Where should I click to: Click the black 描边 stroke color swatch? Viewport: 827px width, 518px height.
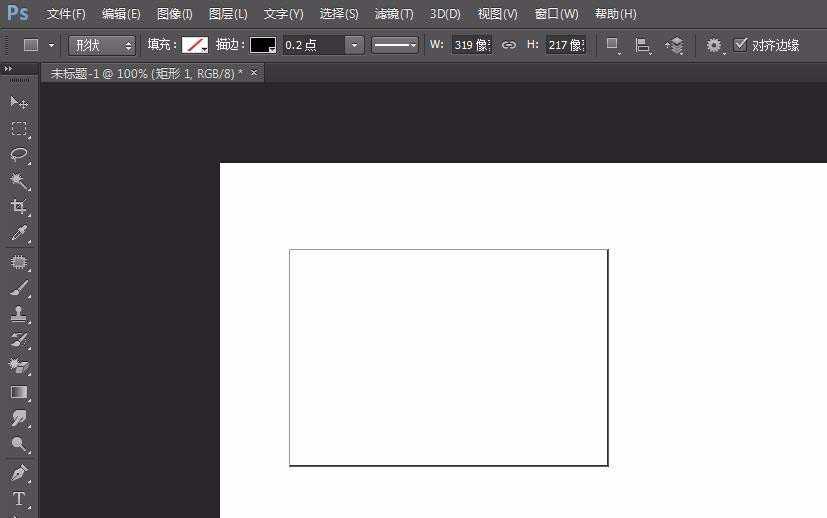263,45
